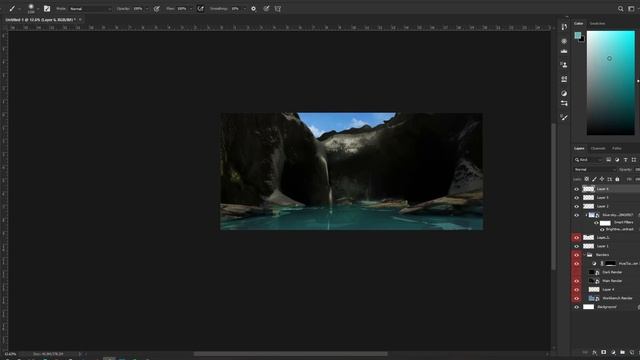Enable airbrush-style build-up effects

pyautogui.click(x=200, y=9)
